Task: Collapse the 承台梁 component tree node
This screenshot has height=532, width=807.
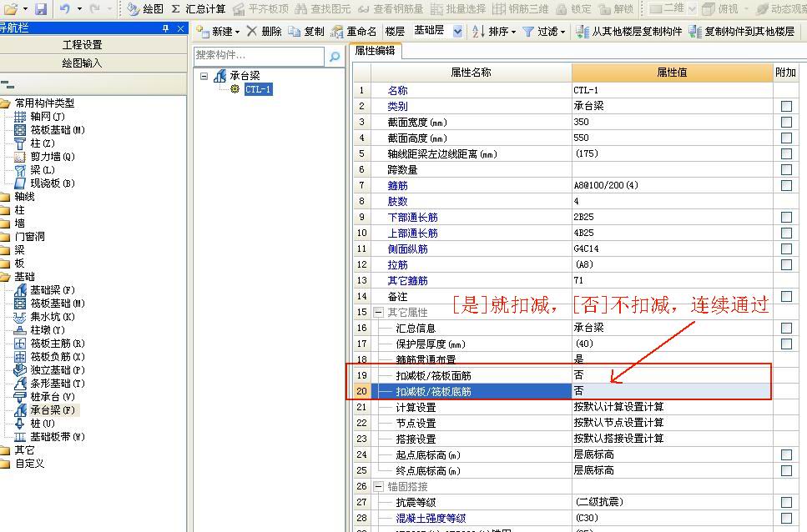Action: click(x=204, y=76)
